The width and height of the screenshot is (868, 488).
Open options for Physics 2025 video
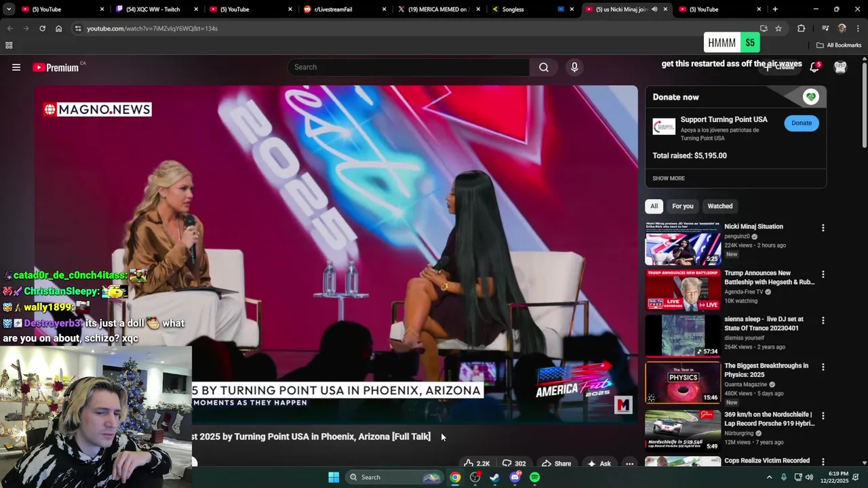click(x=823, y=367)
